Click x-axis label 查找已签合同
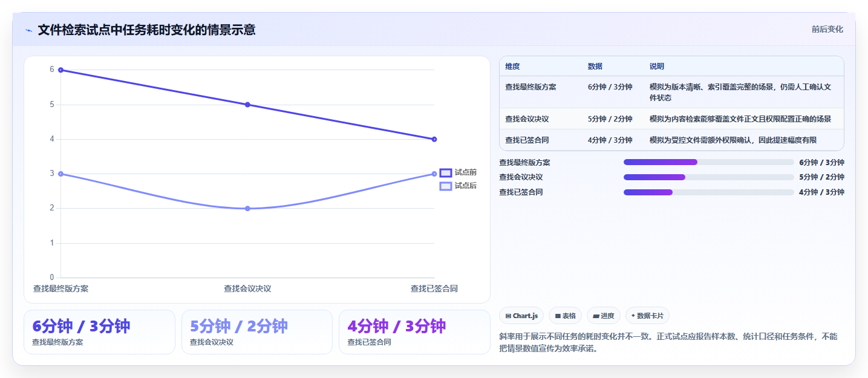Screen dimensions: 868x378 (434, 288)
